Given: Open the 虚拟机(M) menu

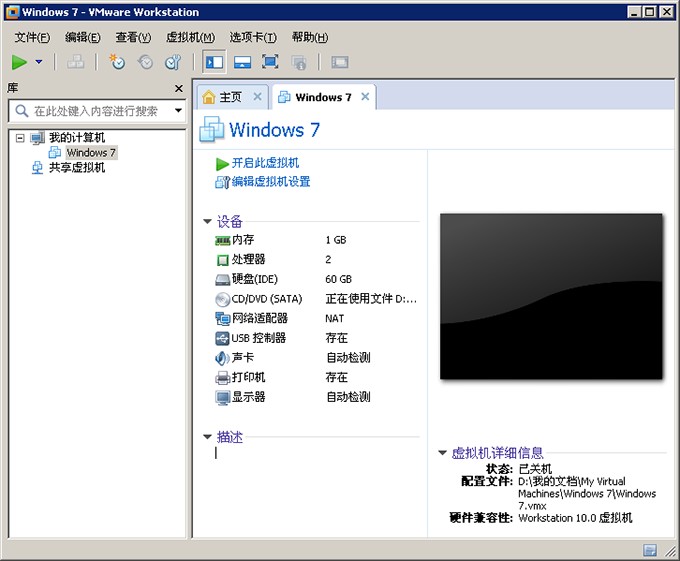Looking at the screenshot, I should tap(190, 37).
